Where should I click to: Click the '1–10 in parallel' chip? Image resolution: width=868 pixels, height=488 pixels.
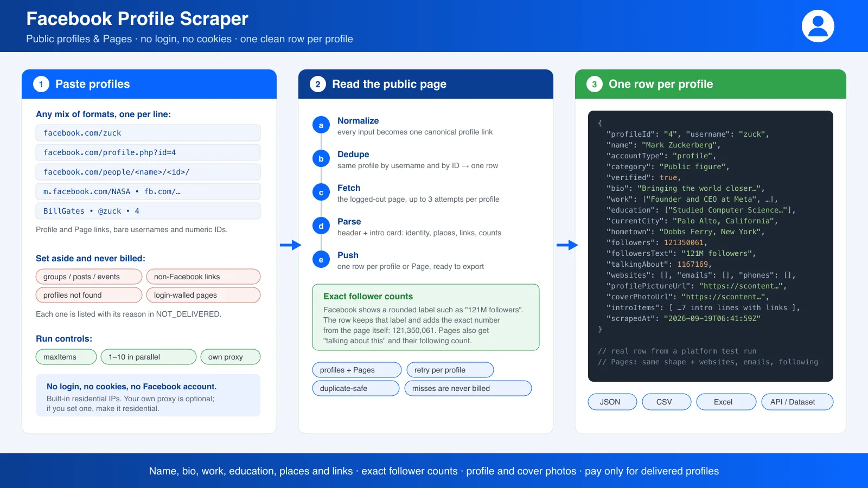click(x=149, y=357)
